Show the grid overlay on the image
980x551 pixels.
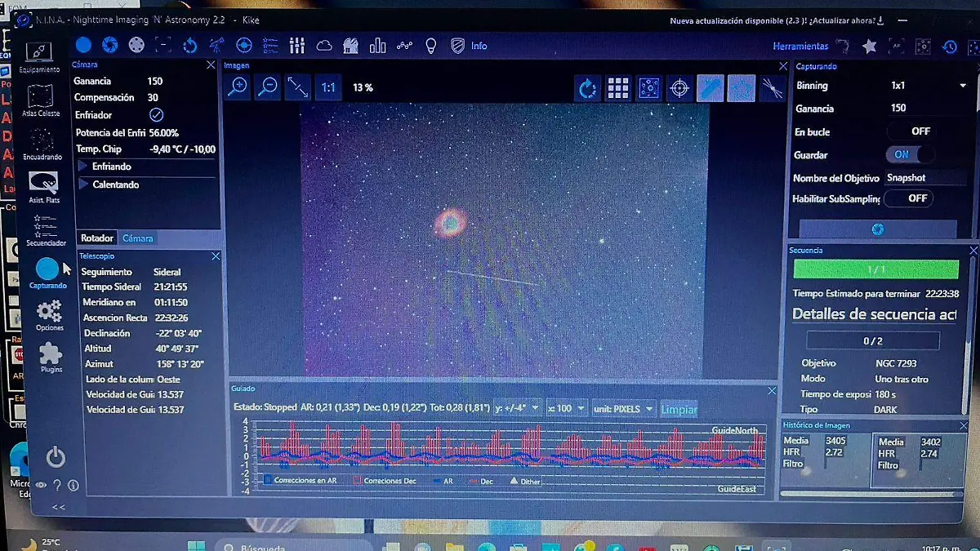(x=618, y=87)
